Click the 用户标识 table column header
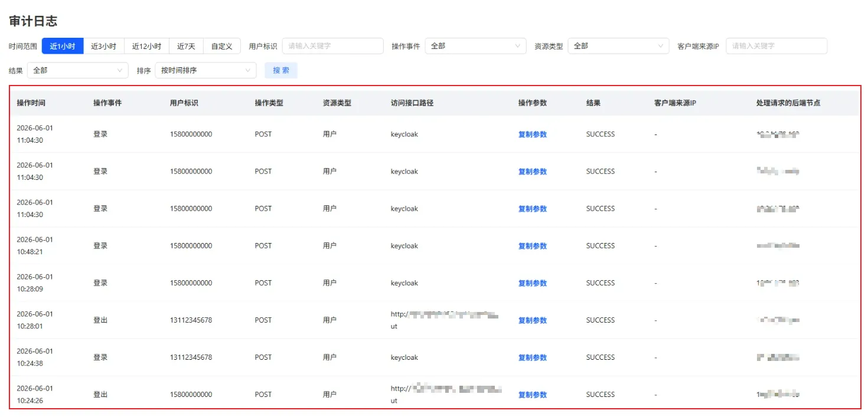The height and width of the screenshot is (417, 868). click(184, 103)
